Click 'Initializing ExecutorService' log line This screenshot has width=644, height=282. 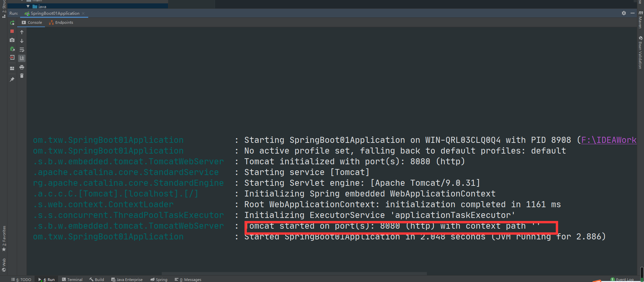click(x=380, y=215)
